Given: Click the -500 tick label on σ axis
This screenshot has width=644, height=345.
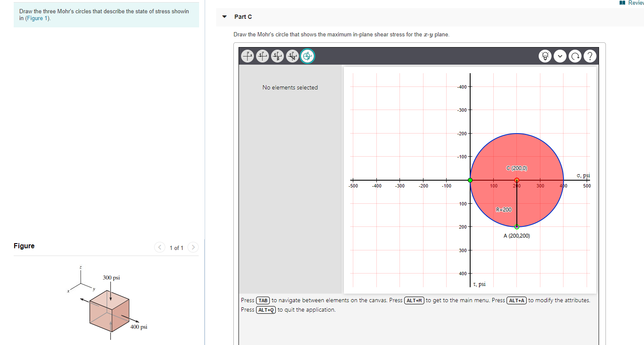Looking at the screenshot, I should [x=353, y=186].
